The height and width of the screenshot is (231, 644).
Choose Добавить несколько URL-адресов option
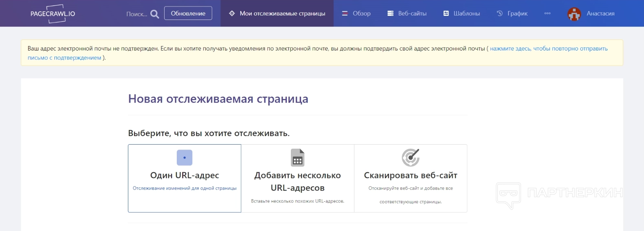click(x=298, y=182)
